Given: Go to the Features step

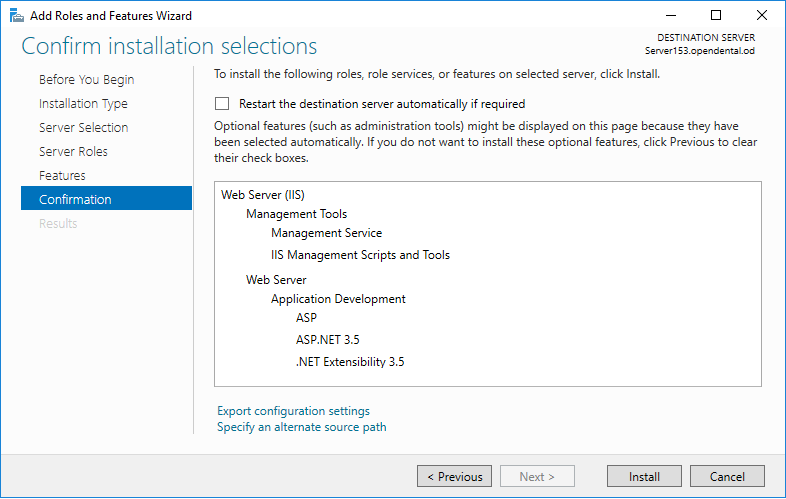Looking at the screenshot, I should 62,176.
